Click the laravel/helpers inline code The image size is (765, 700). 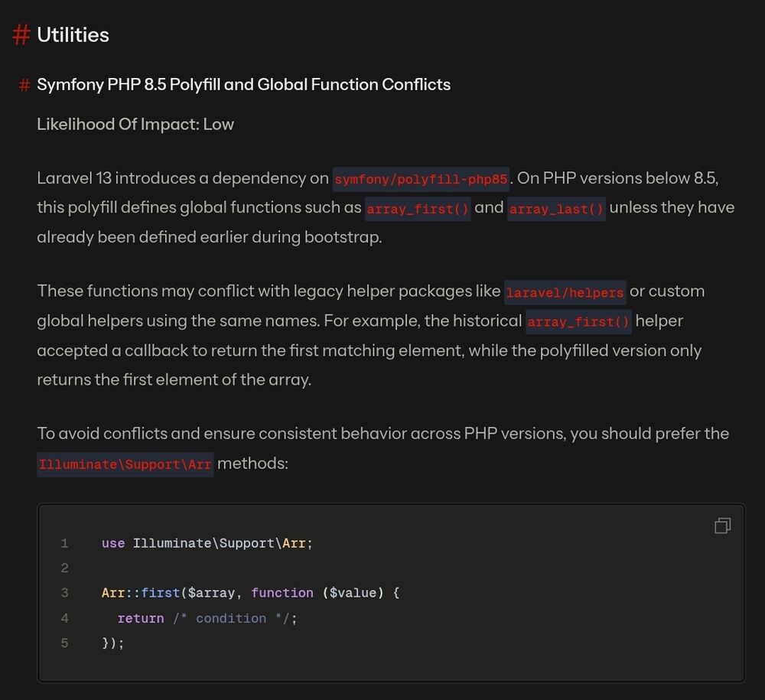click(565, 292)
